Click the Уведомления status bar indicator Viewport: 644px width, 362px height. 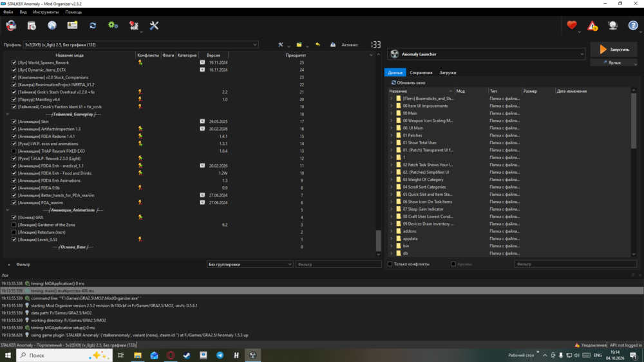pyautogui.click(x=591, y=345)
